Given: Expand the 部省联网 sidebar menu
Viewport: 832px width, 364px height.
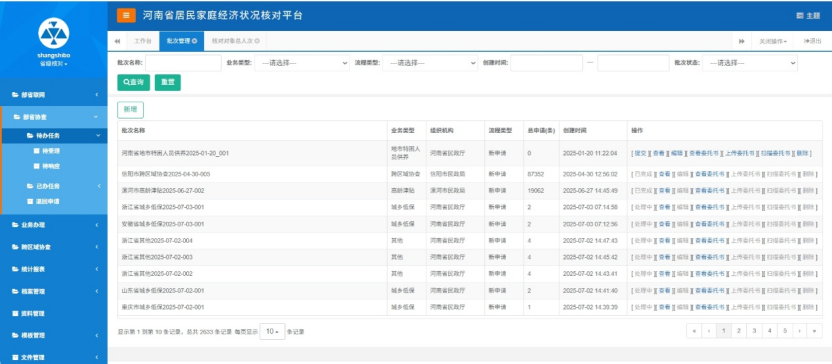Looking at the screenshot, I should point(54,95).
